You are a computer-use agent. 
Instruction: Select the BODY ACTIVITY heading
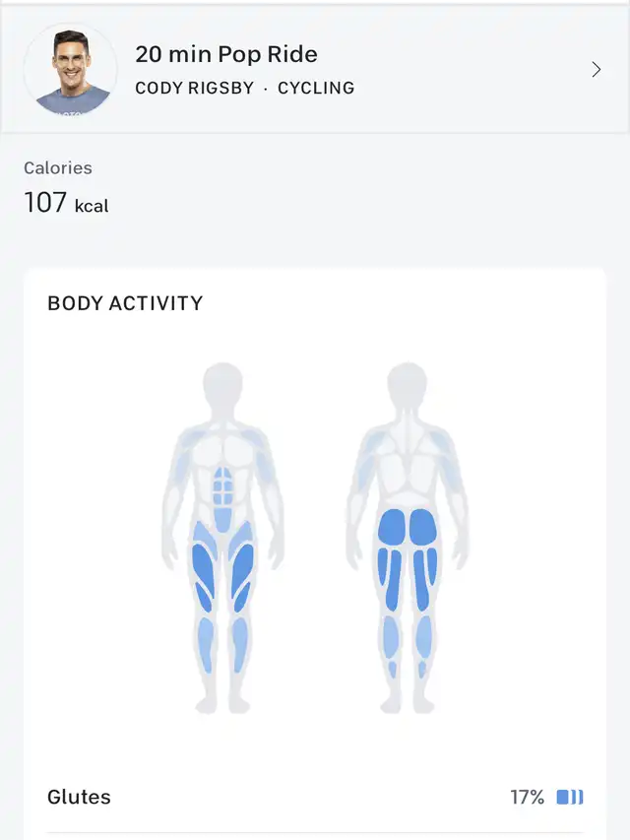coord(125,303)
